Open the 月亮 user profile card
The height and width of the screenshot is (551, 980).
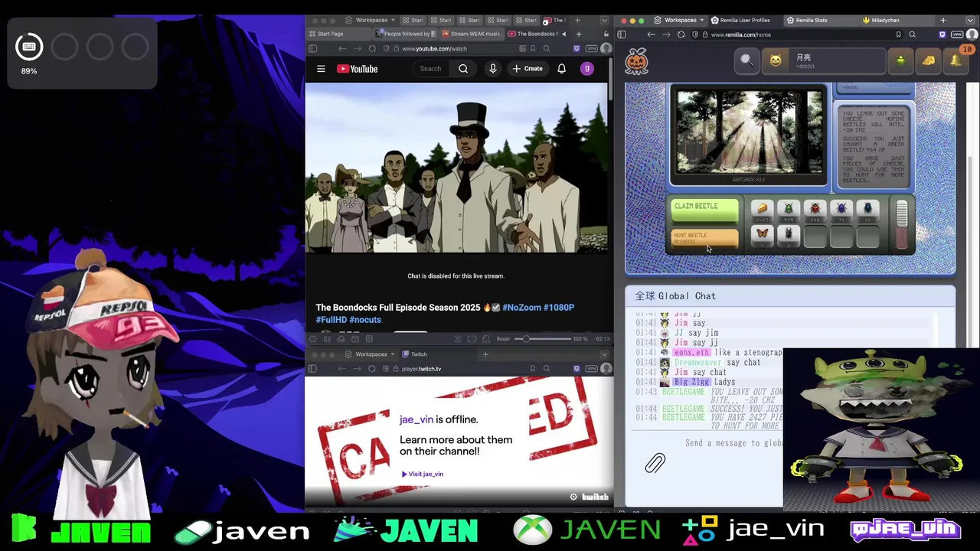click(823, 60)
